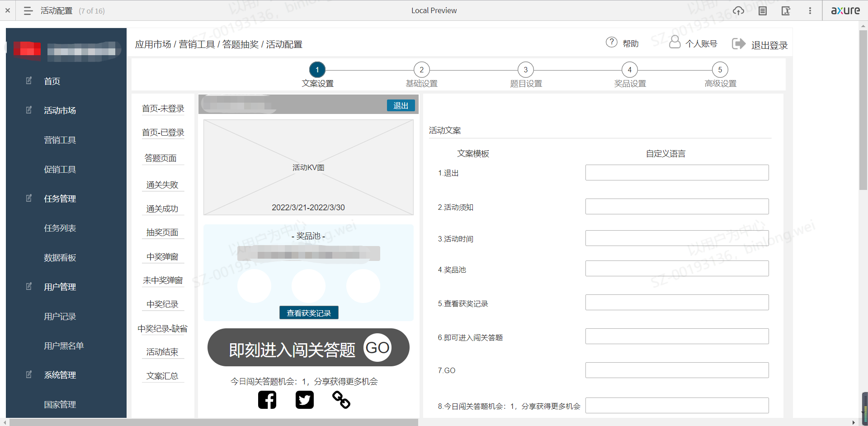
Task: Click the personal account user icon
Action: 675,42
